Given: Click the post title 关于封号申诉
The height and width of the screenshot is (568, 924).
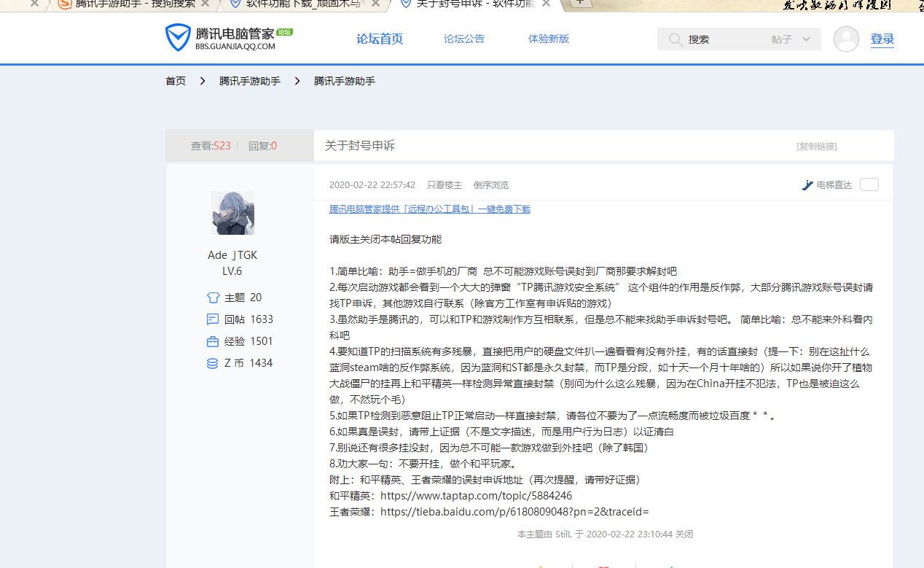Looking at the screenshot, I should [x=360, y=146].
